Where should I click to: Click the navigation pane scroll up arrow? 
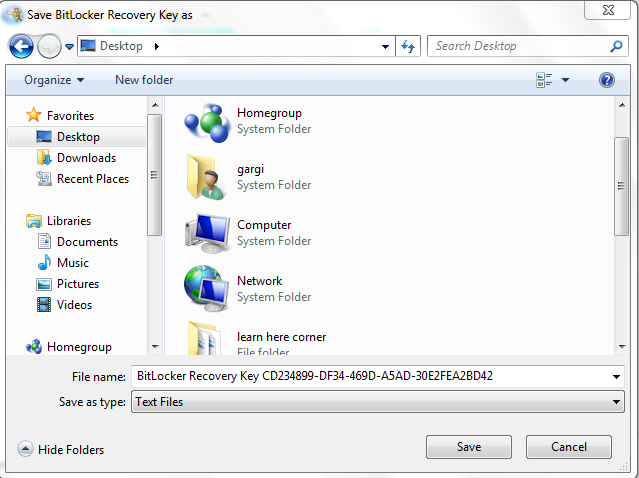click(x=155, y=105)
